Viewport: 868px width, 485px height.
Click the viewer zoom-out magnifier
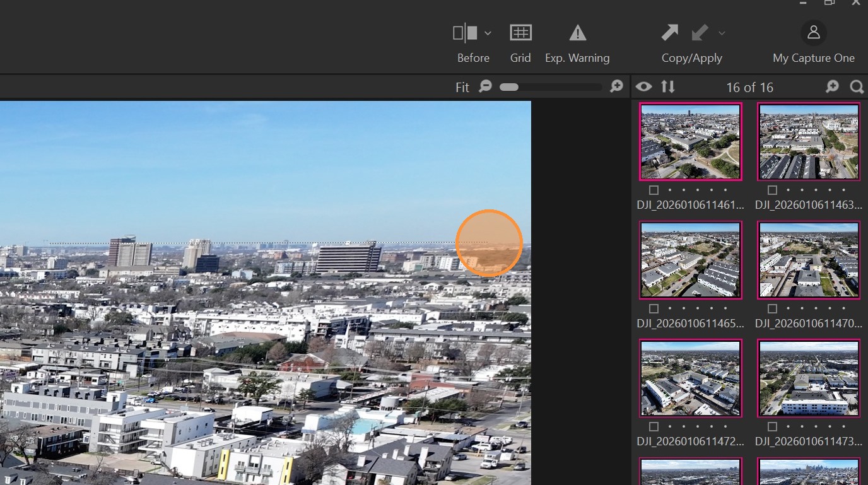click(x=485, y=86)
